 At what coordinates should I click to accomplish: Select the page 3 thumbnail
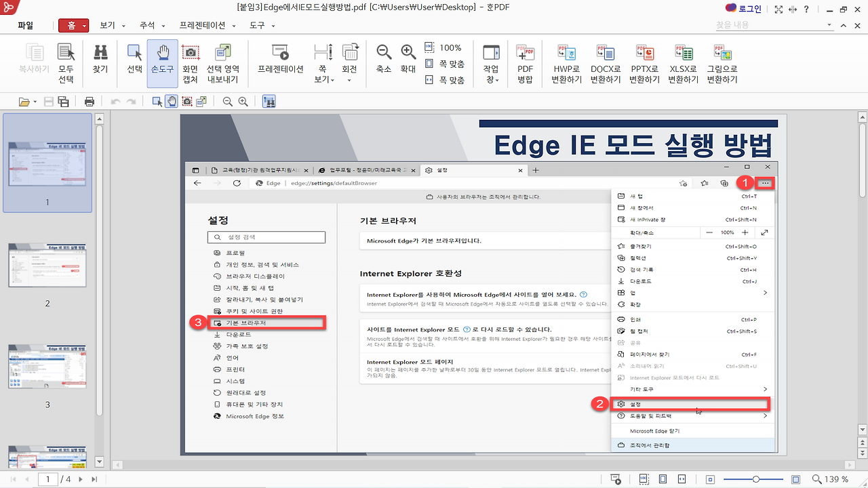pos(47,366)
